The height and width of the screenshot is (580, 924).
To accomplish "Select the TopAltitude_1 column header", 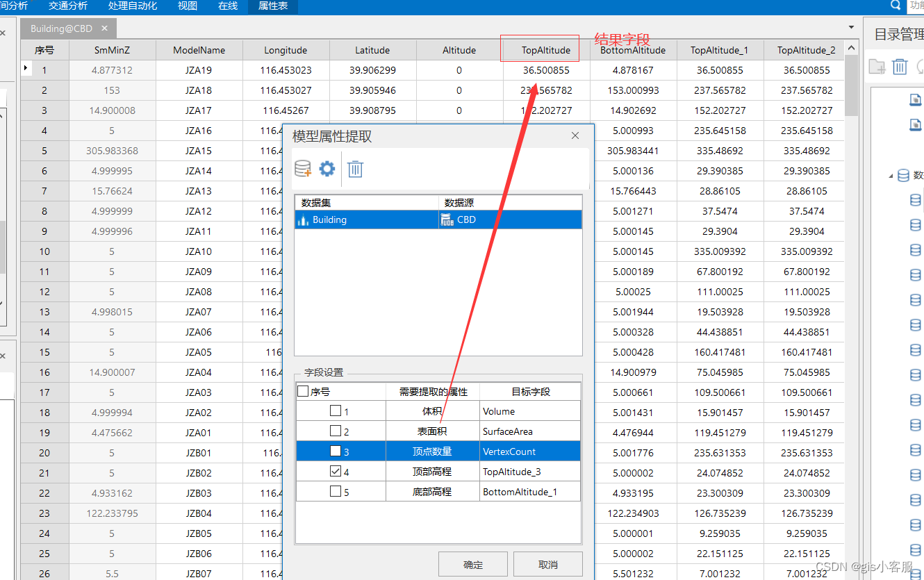I will click(x=720, y=50).
